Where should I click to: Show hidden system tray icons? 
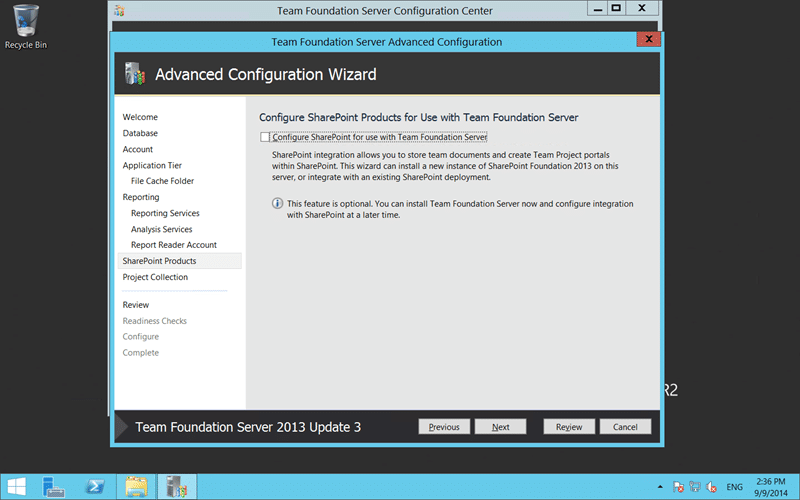(660, 487)
